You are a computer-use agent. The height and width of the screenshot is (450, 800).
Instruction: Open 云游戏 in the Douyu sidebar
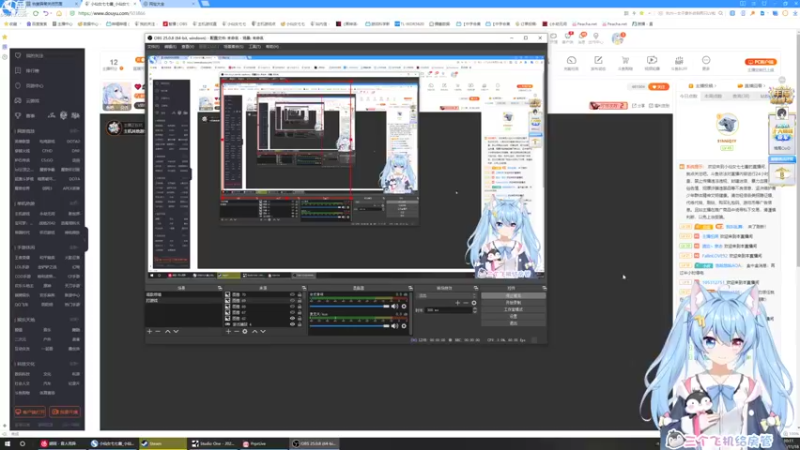tap(31, 101)
